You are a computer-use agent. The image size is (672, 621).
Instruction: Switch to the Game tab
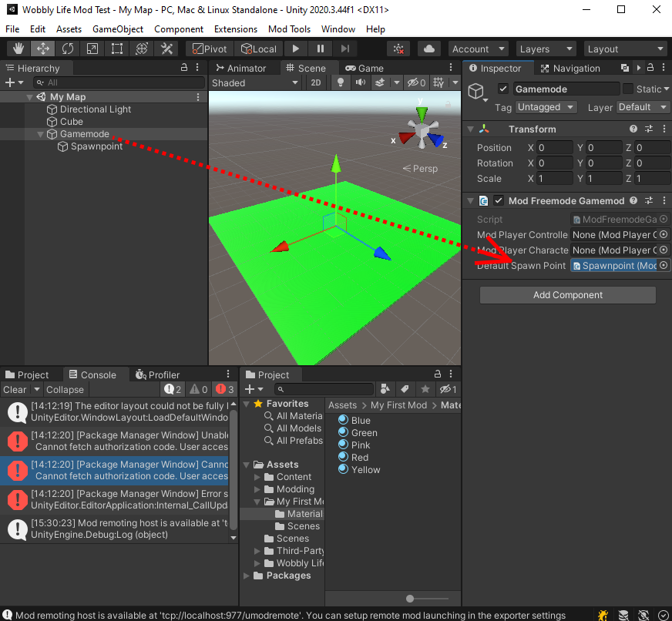365,68
